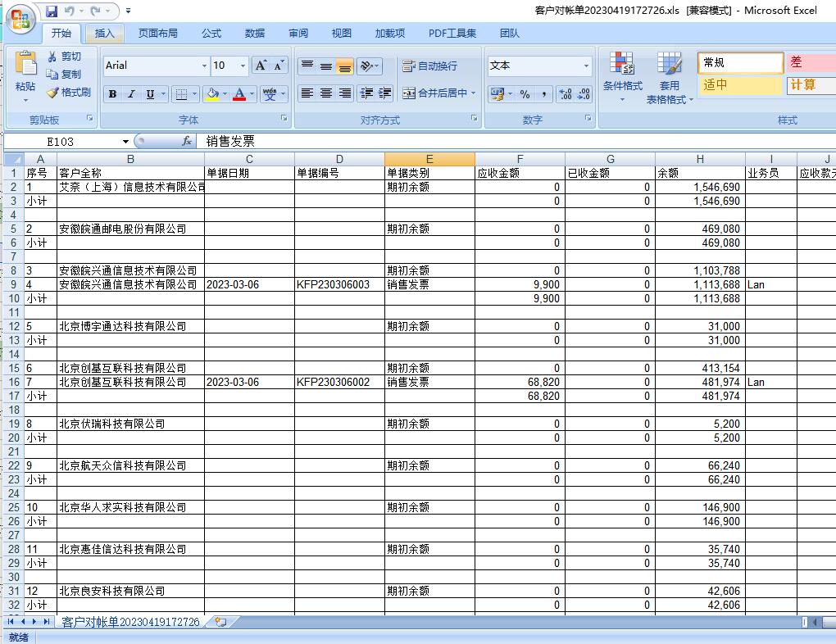Image resolution: width=836 pixels, height=644 pixels.
Task: Click the Paste (粘贴) icon
Action: pyautogui.click(x=25, y=66)
